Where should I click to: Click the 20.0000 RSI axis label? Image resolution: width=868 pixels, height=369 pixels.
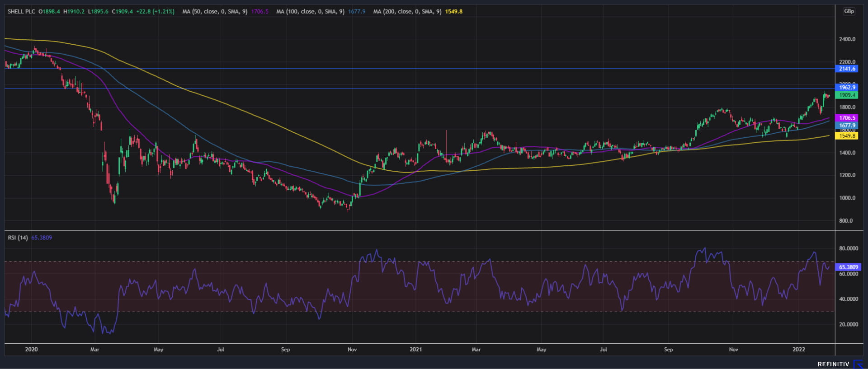pos(849,324)
